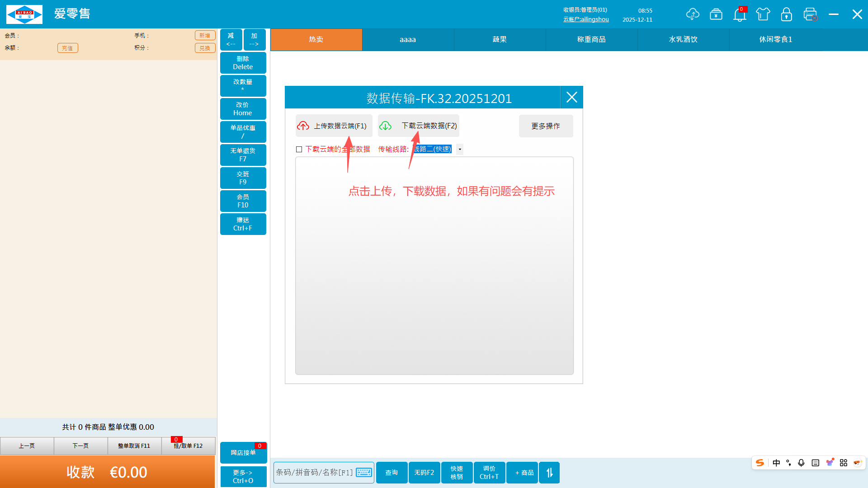
Task: Click the printer status icon
Action: 810,14
